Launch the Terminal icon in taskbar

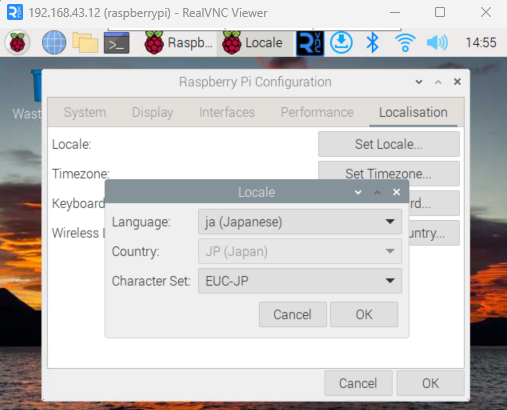click(x=116, y=43)
